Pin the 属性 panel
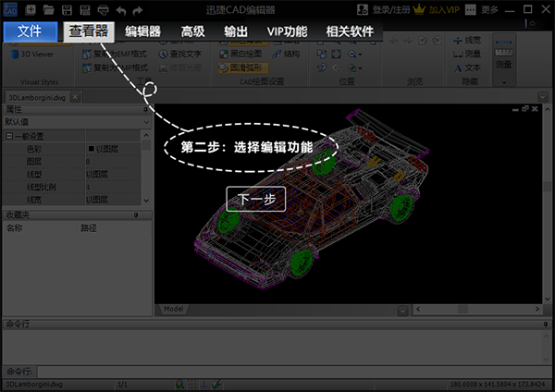The width and height of the screenshot is (555, 392). 145,109
